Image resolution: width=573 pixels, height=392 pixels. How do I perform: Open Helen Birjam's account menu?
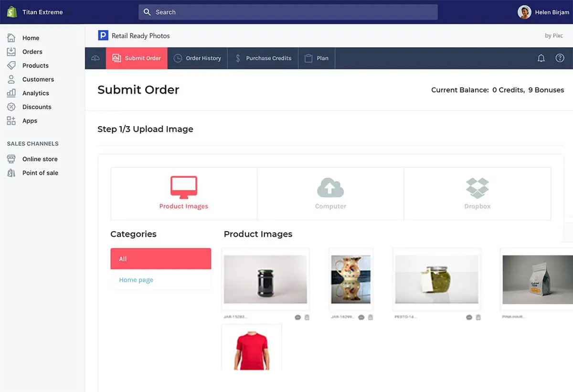pos(543,12)
